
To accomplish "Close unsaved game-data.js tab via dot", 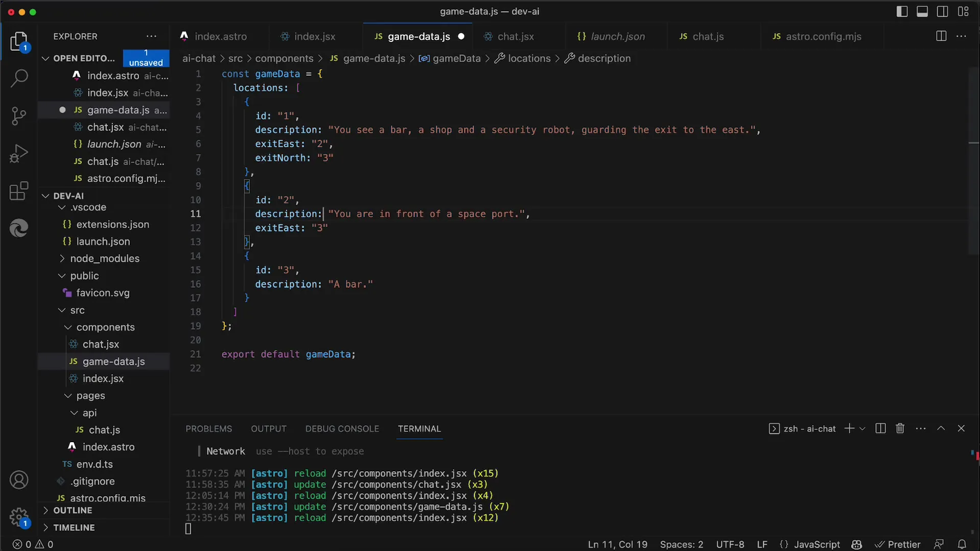I will pos(461,36).
